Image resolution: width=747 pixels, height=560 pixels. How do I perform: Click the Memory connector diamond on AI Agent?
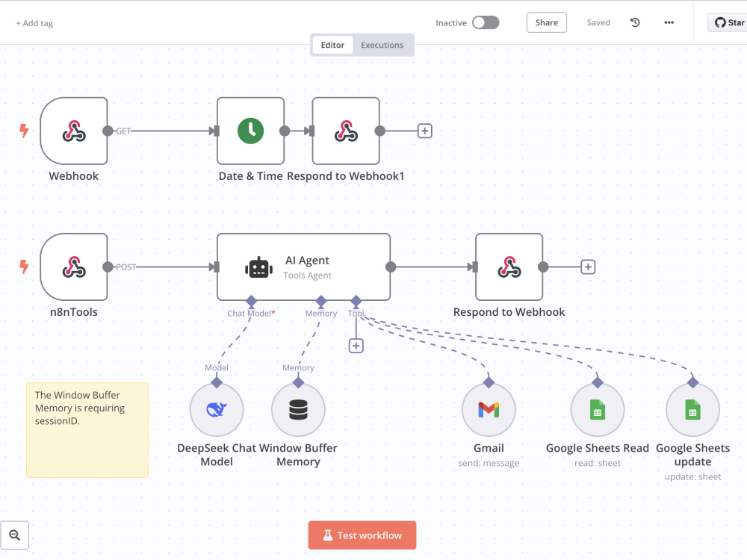tap(321, 301)
